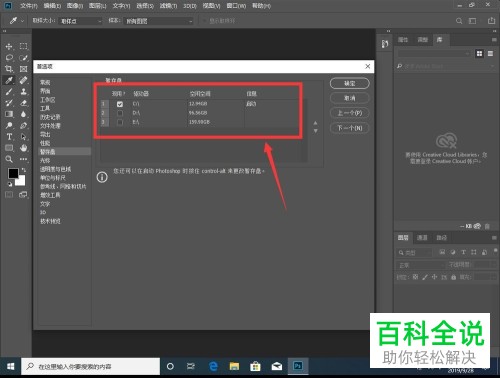The image size is (500, 378).
Task: Open eyedropper tool preset picker arrow
Action: (22, 21)
